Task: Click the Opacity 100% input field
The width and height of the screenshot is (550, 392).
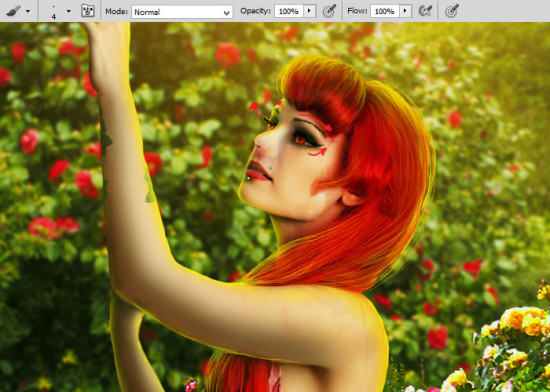Action: (289, 11)
